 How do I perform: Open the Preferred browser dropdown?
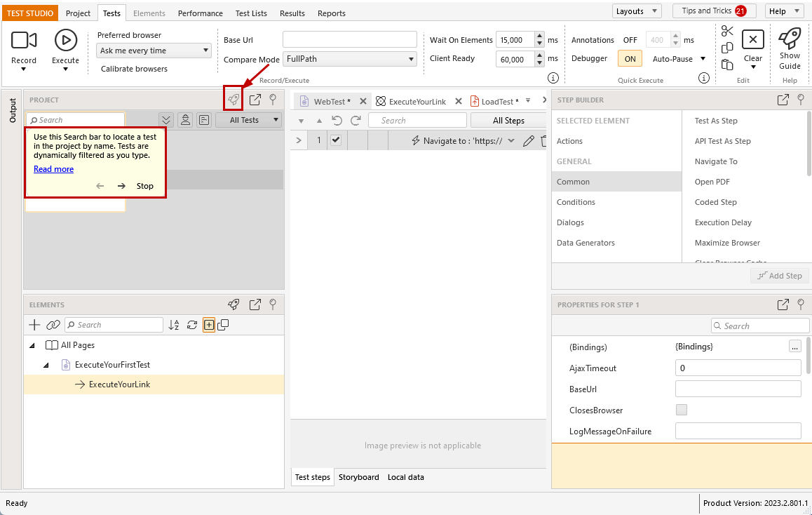pyautogui.click(x=154, y=51)
